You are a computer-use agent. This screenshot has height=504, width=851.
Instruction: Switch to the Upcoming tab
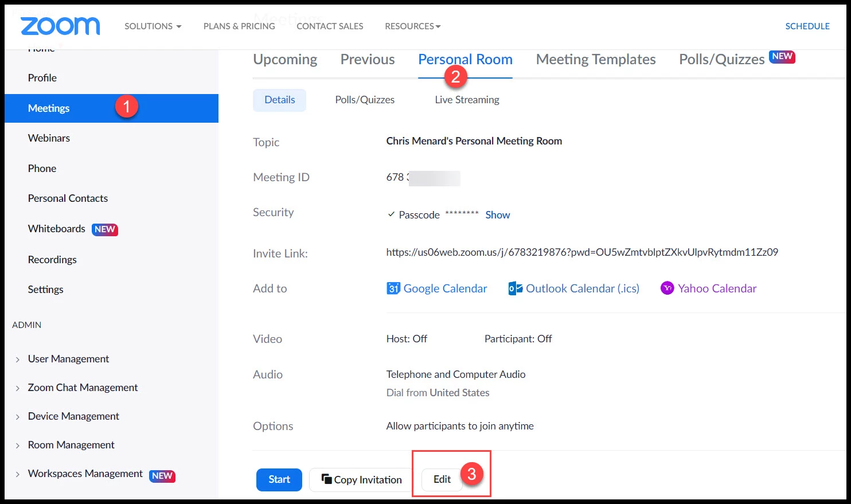285,60
